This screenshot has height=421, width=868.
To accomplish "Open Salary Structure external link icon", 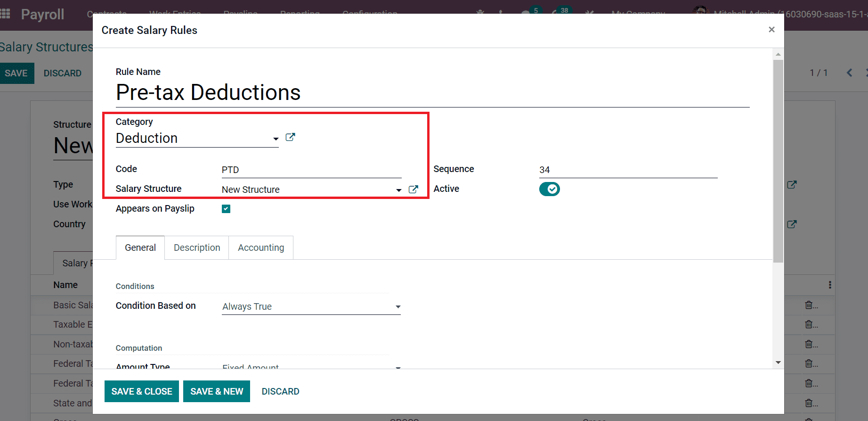I will click(413, 190).
